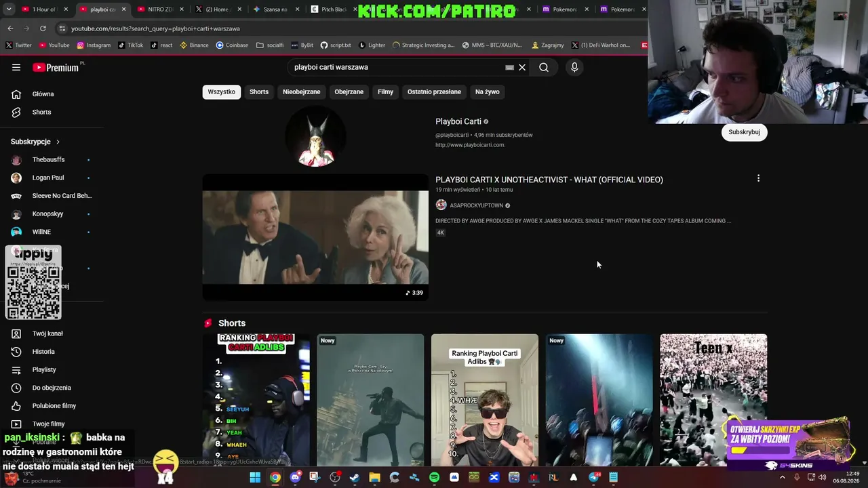The height and width of the screenshot is (488, 868).
Task: Show hidden system tray icons chevron
Action: pos(782,477)
